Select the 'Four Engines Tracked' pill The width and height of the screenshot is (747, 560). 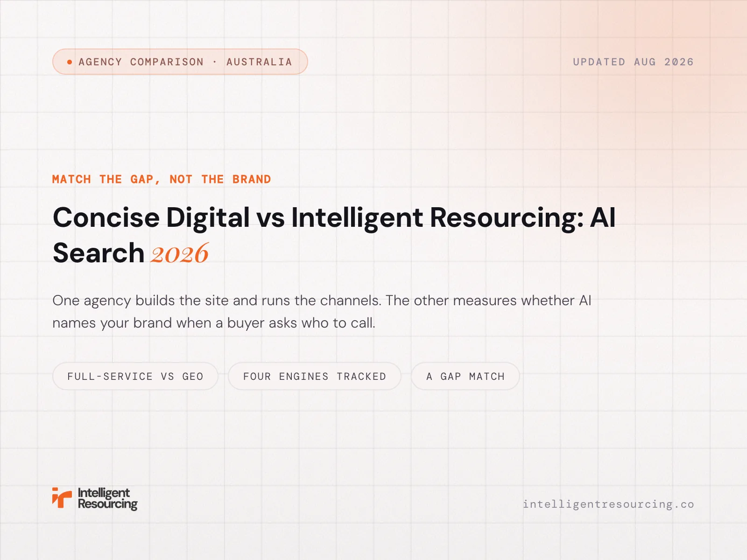coord(315,376)
